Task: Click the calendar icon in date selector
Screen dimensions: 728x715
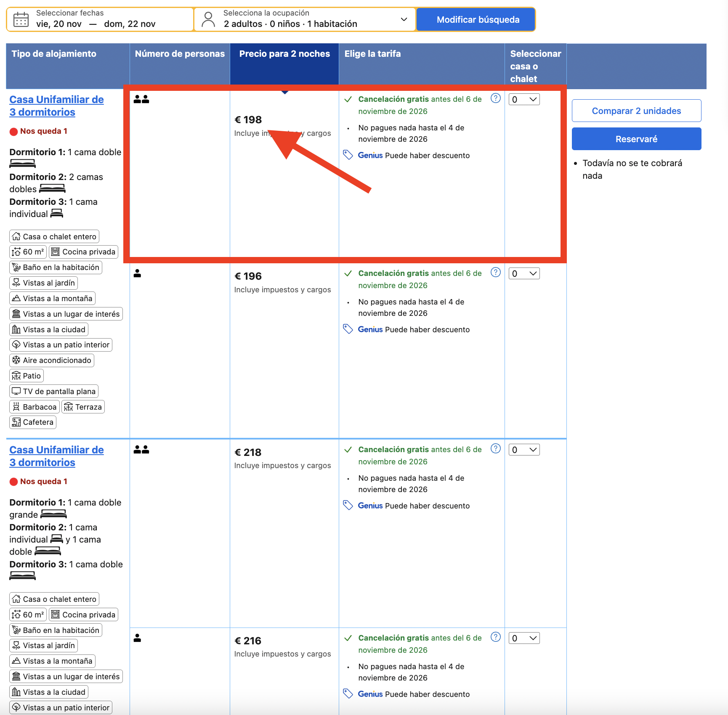Action: pos(21,19)
